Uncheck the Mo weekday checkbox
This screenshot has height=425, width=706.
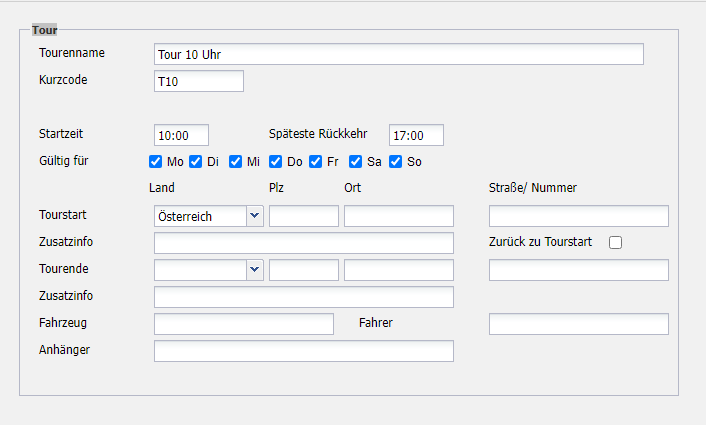(156, 162)
